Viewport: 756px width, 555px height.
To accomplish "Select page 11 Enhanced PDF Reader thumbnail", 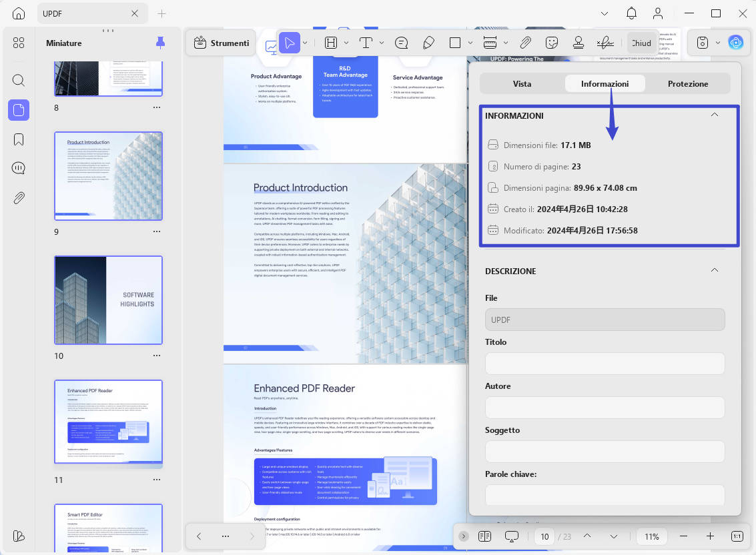I will (109, 422).
